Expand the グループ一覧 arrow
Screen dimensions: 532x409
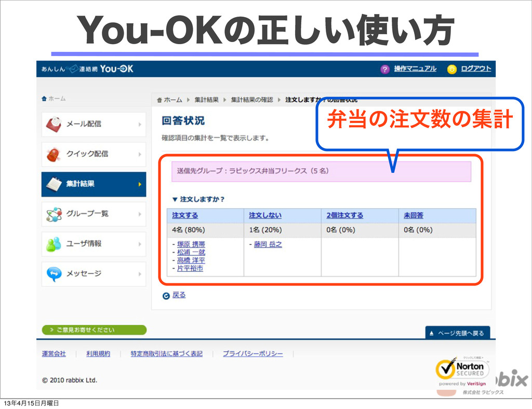coord(139,214)
